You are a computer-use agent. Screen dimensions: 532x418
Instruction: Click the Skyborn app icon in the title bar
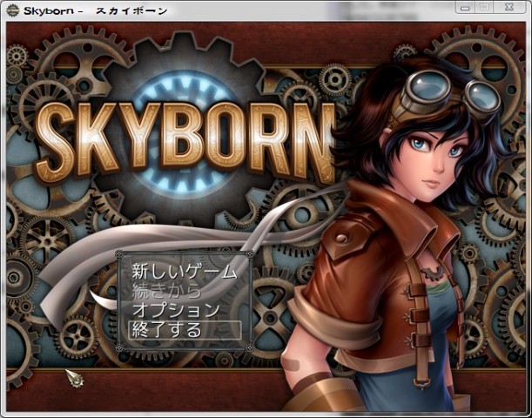[x=13, y=10]
